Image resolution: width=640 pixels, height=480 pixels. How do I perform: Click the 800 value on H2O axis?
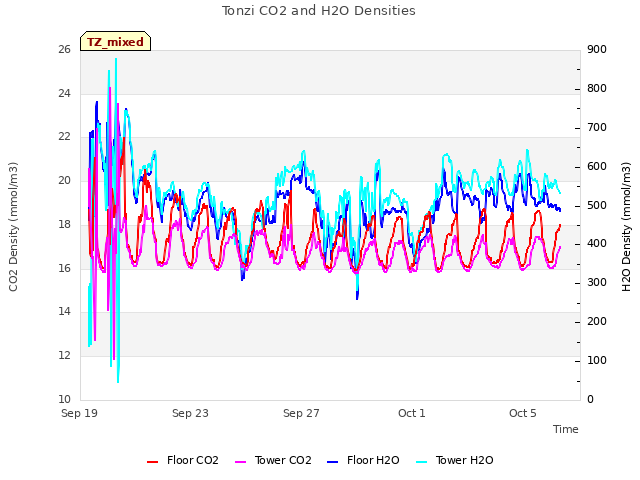597,89
